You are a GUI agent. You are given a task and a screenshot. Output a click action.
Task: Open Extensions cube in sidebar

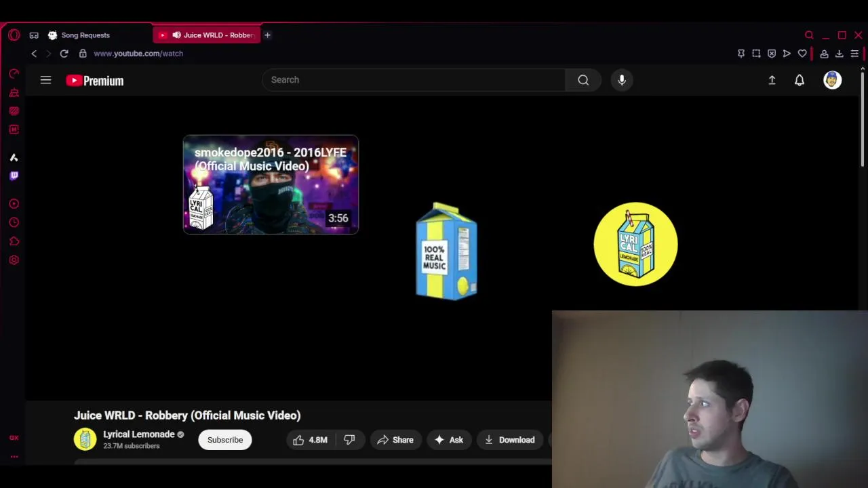14,241
